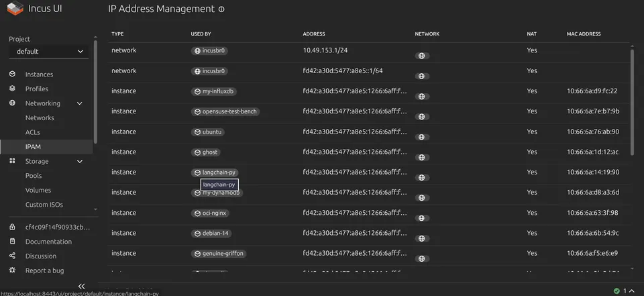
Task: Open the genuine-griffon instance chip
Action: (x=219, y=254)
